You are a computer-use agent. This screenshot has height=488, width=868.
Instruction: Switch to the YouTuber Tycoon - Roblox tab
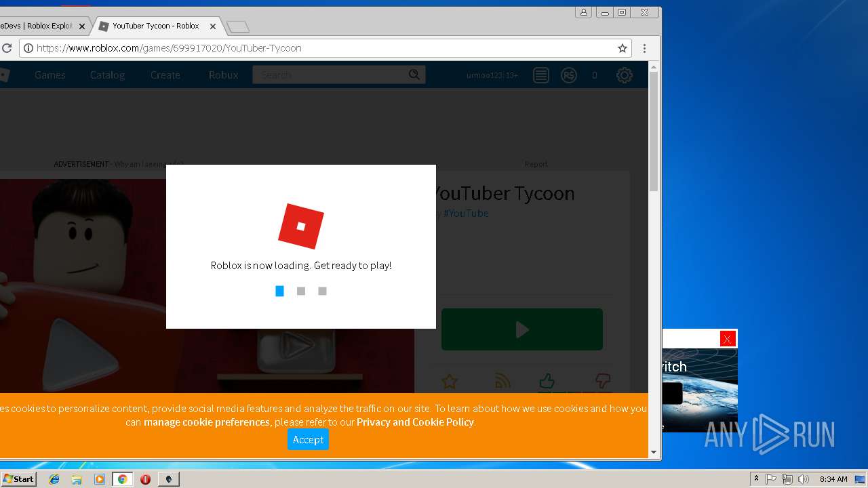click(155, 26)
